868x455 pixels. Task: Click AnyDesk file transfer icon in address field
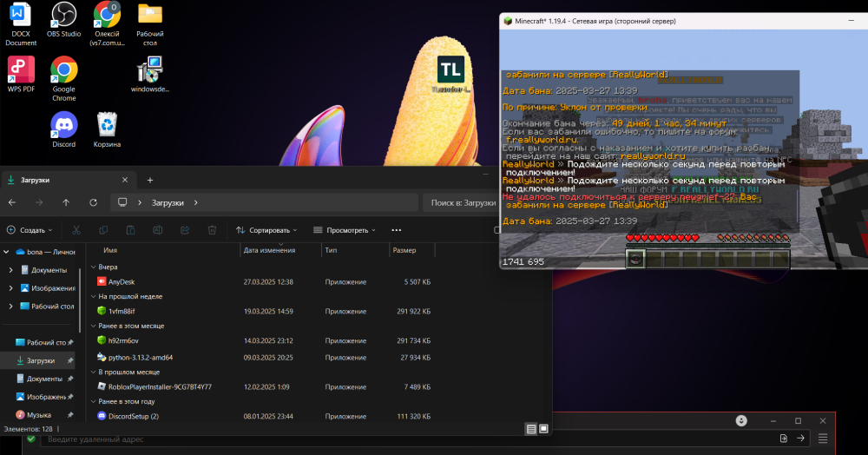pyautogui.click(x=783, y=439)
